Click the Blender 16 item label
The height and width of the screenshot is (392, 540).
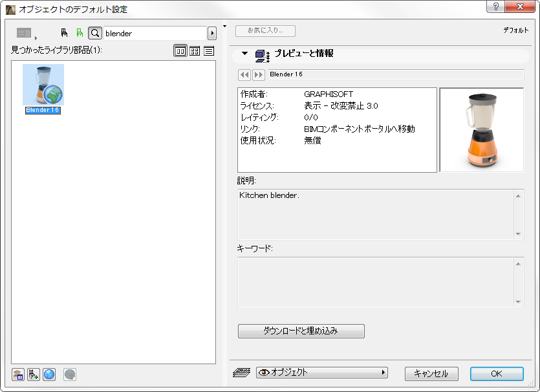pyautogui.click(x=43, y=110)
